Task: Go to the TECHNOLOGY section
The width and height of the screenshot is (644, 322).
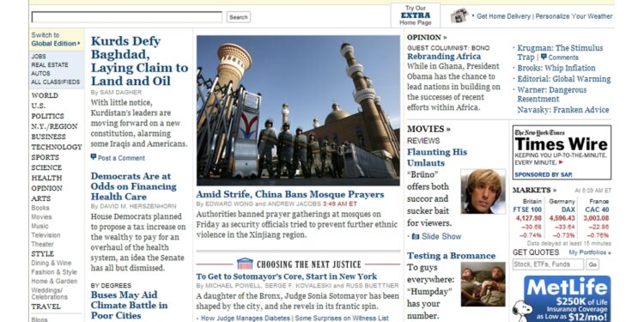Action: (x=57, y=147)
